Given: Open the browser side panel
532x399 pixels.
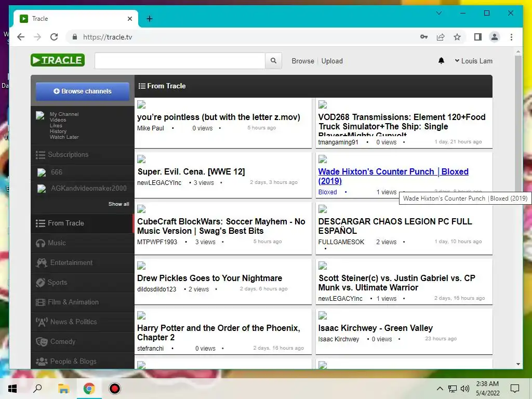Looking at the screenshot, I should tap(478, 37).
